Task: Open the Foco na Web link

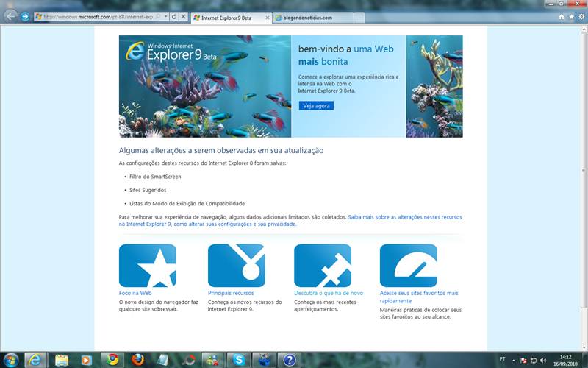Action: tap(135, 293)
